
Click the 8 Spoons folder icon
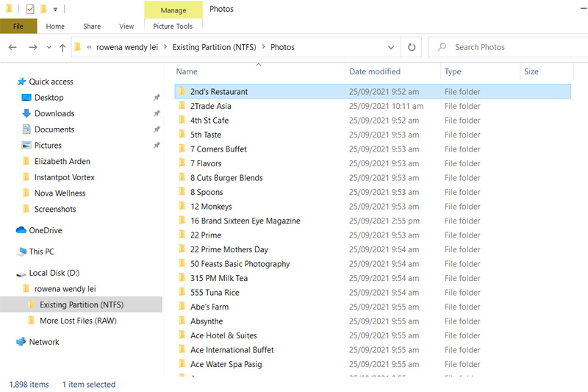tap(182, 192)
